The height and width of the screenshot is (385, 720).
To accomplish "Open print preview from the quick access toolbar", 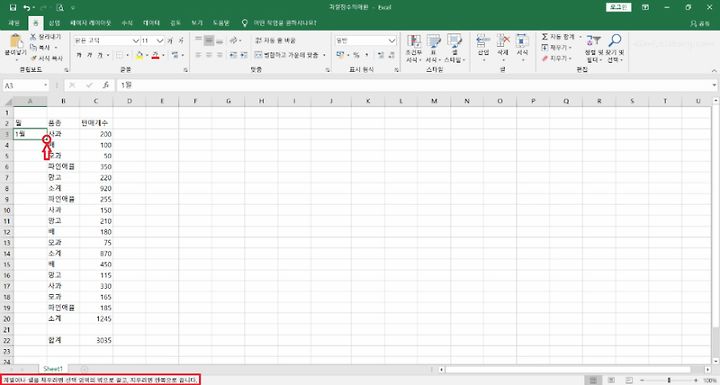I will point(60,7).
